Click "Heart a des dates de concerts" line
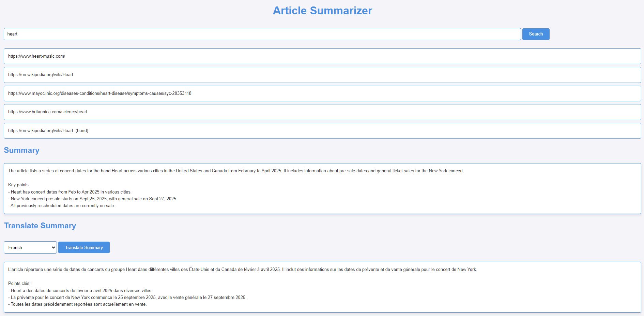This screenshot has width=644, height=316. coord(80,291)
